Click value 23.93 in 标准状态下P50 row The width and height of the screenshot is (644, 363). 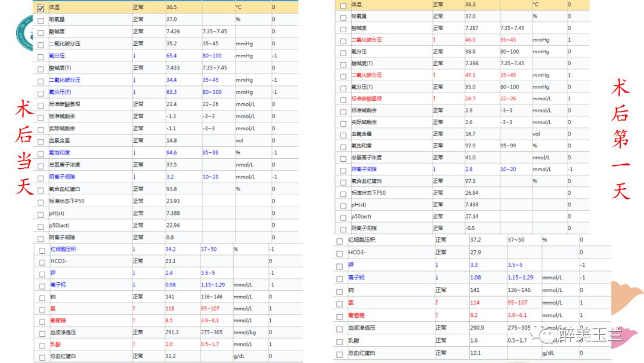tap(173, 201)
